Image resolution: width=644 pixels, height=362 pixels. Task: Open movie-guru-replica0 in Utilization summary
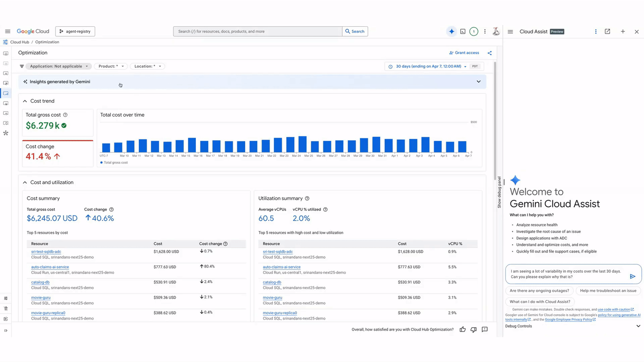coord(280,313)
